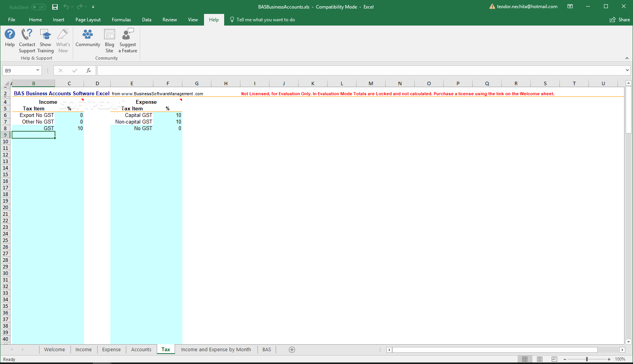
Task: Select the 'Non-capital GST' cell
Action: 132,122
